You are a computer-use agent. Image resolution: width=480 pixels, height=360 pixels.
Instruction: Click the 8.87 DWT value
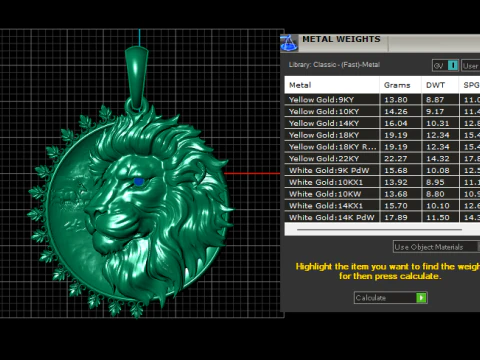(x=435, y=100)
